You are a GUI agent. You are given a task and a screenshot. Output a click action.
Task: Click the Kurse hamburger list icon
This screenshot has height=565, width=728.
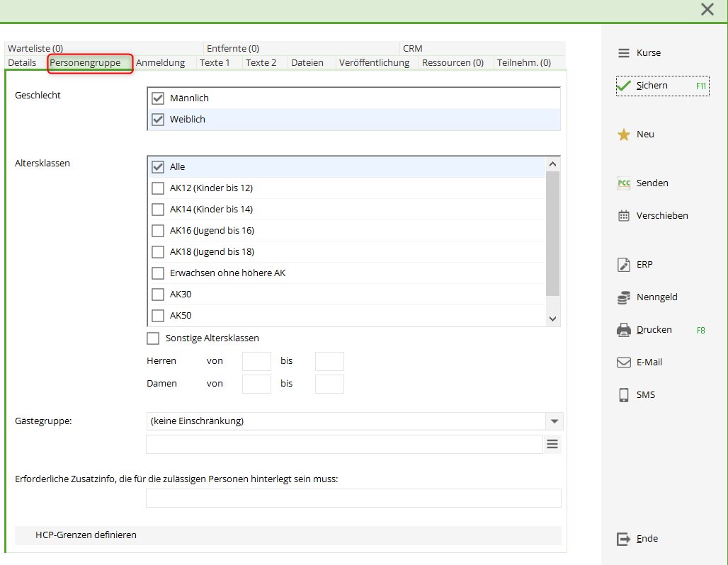click(624, 53)
